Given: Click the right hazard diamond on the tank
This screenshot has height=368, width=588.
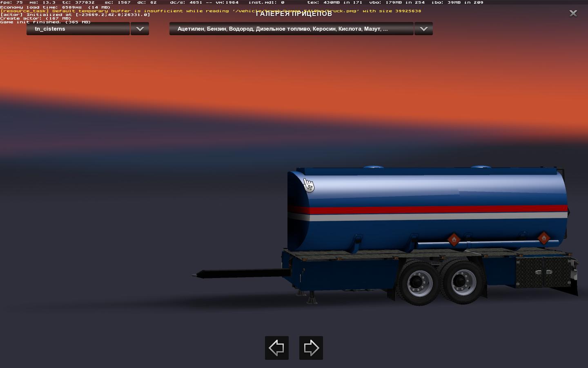Looking at the screenshot, I should (543, 238).
